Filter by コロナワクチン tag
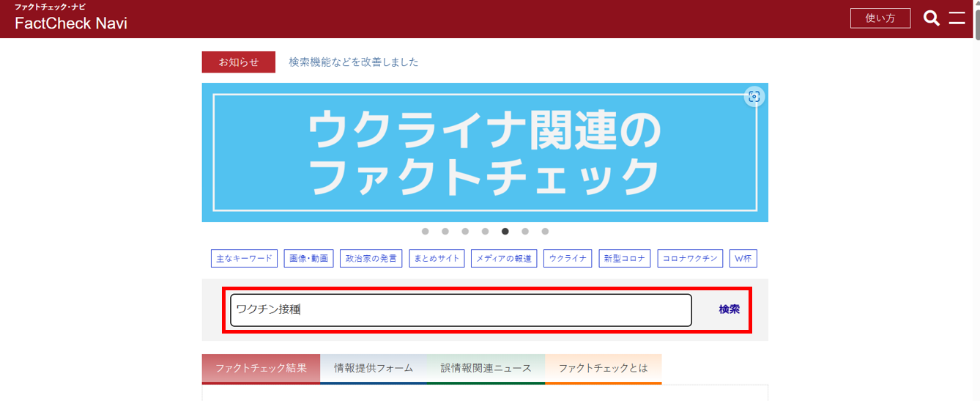 [x=691, y=259]
